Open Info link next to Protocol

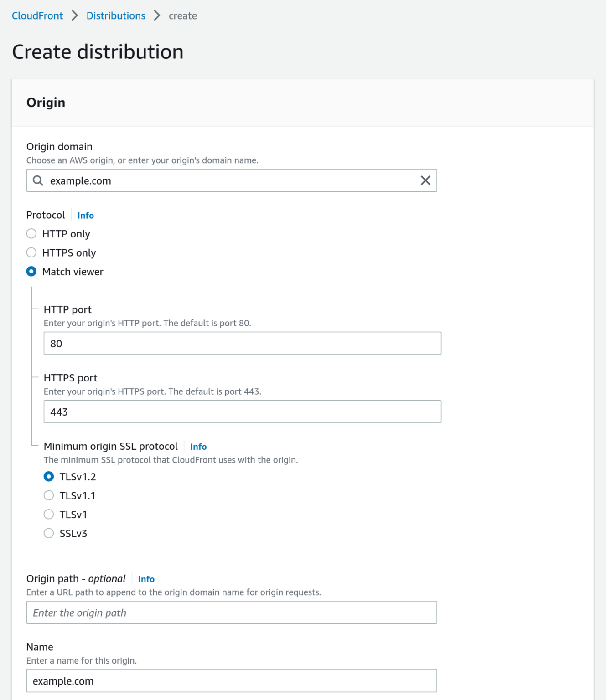[x=85, y=216]
